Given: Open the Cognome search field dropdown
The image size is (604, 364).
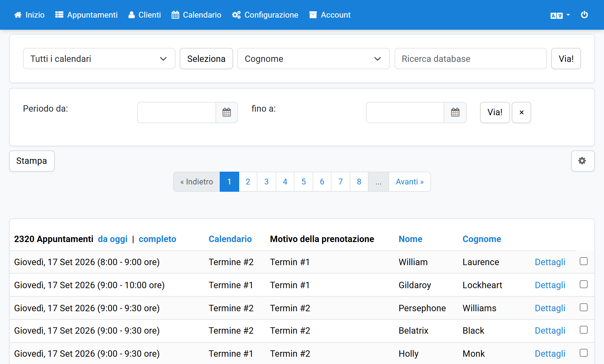Looking at the screenshot, I should pyautogui.click(x=313, y=59).
